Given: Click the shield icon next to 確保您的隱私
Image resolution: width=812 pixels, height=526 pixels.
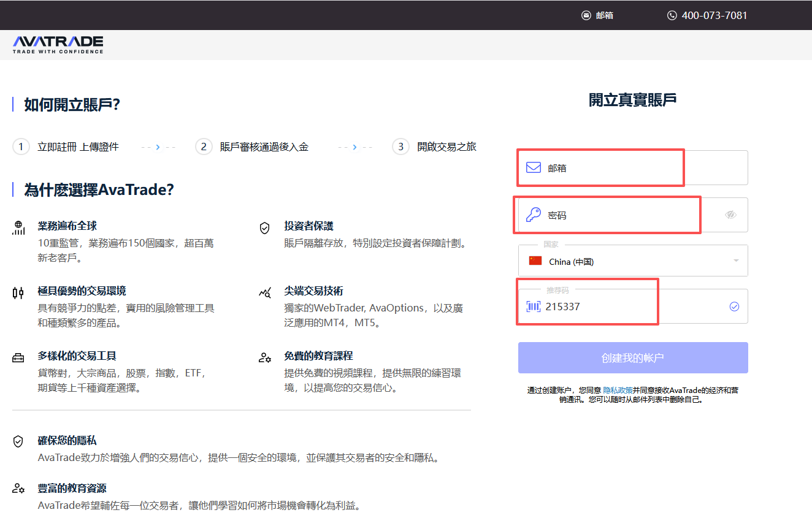Looking at the screenshot, I should tap(18, 441).
